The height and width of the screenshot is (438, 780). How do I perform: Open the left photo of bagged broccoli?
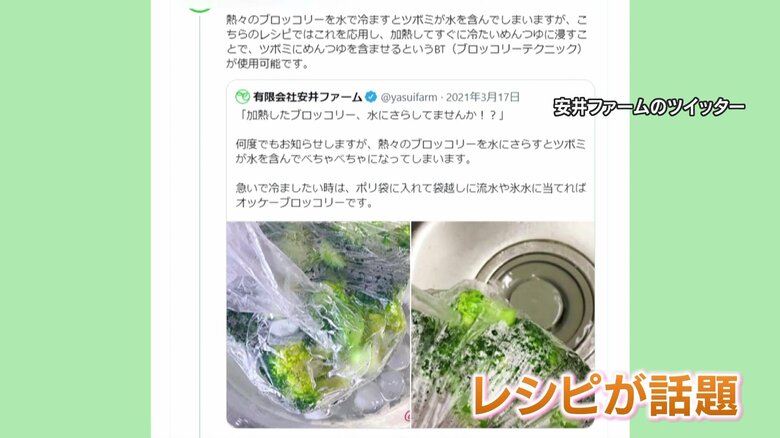318,325
